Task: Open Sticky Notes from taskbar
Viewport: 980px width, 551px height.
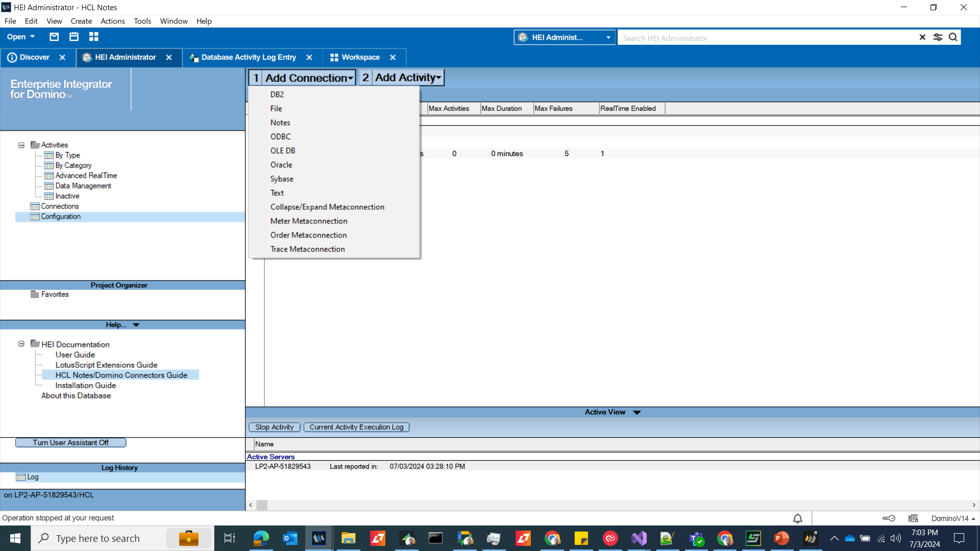Action: [581, 538]
